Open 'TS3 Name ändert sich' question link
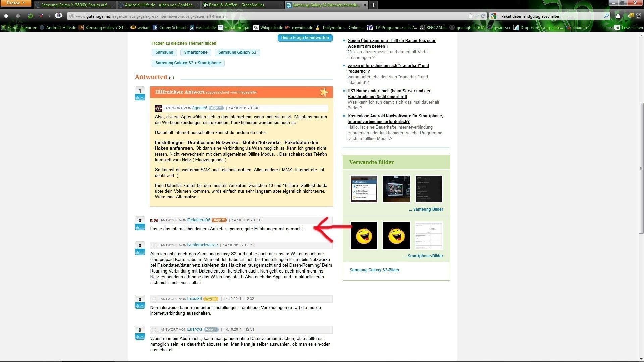The height and width of the screenshot is (362, 644). click(389, 94)
